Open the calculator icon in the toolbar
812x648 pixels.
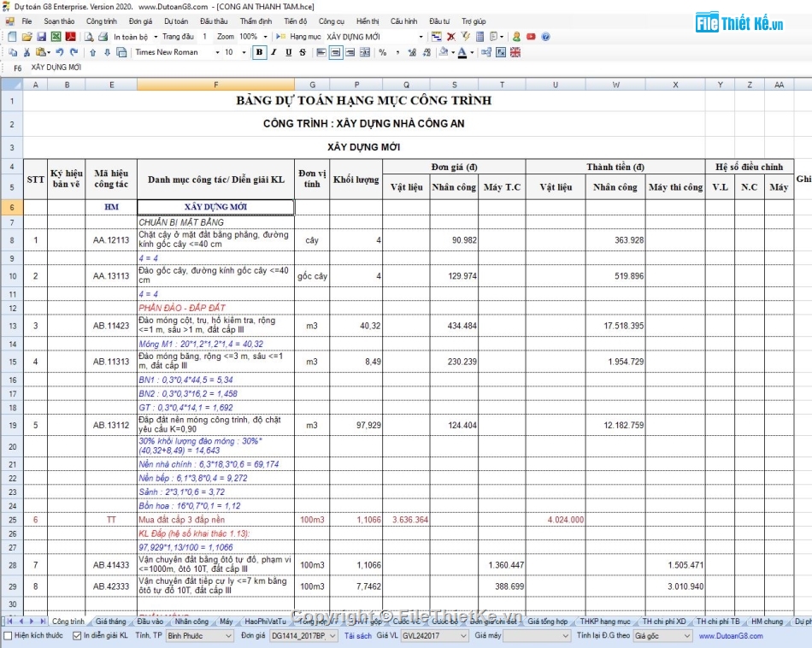480,37
